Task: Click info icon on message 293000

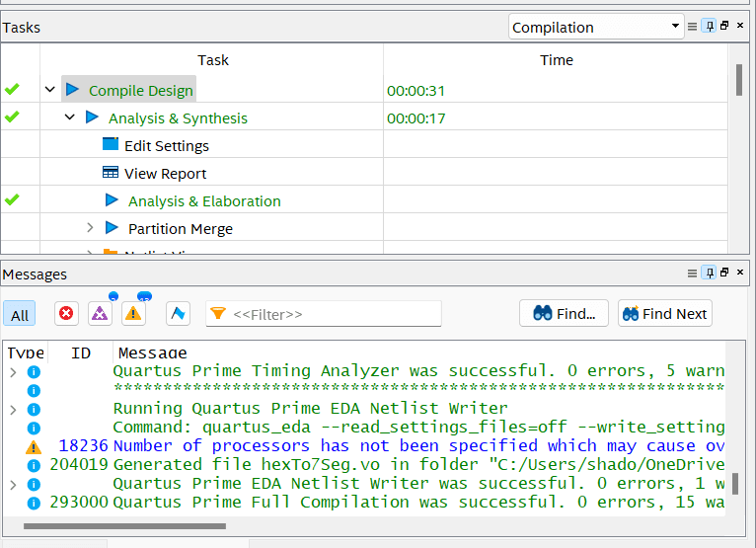Action: coord(34,504)
